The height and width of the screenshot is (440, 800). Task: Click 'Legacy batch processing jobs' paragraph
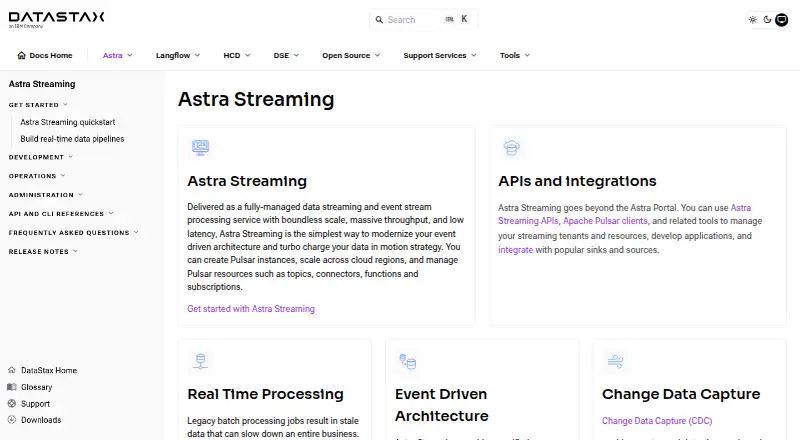(x=273, y=427)
